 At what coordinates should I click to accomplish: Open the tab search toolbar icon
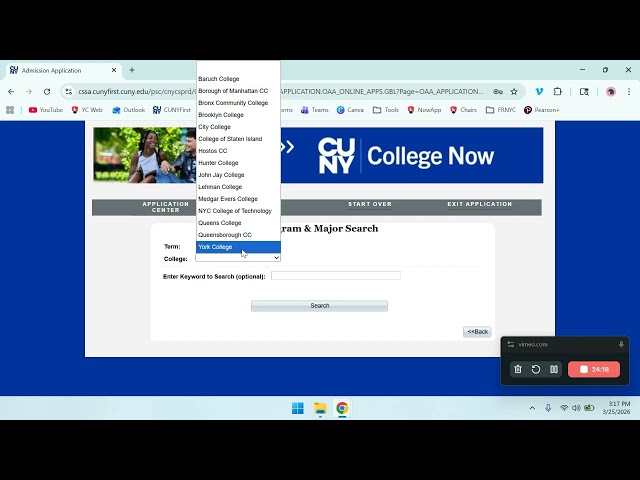coord(584,92)
